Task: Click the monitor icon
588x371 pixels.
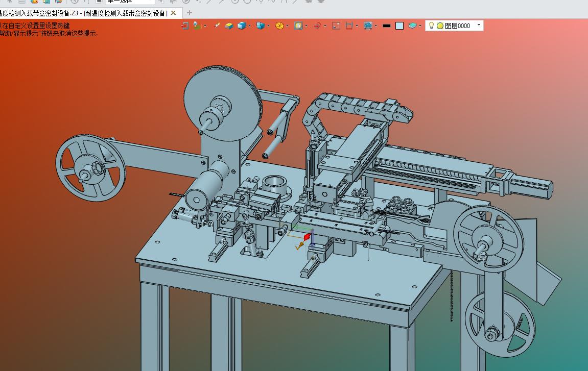Action: point(368,26)
